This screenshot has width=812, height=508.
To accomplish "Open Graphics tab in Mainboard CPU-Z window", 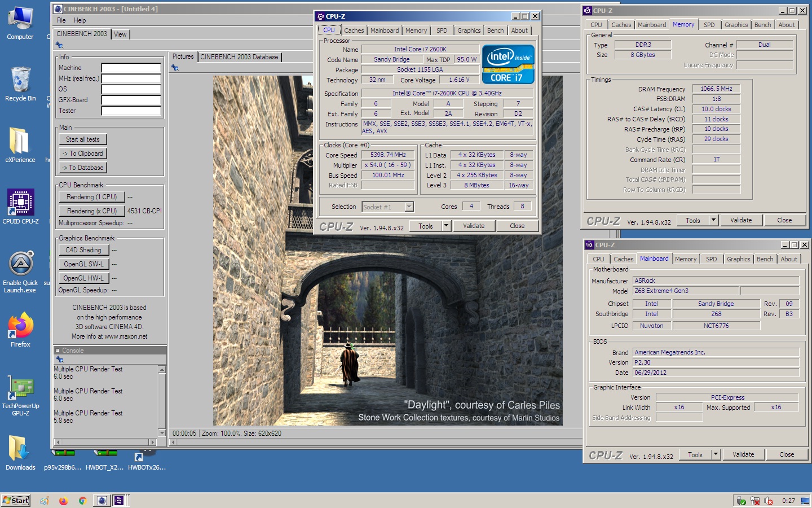I will 739,259.
